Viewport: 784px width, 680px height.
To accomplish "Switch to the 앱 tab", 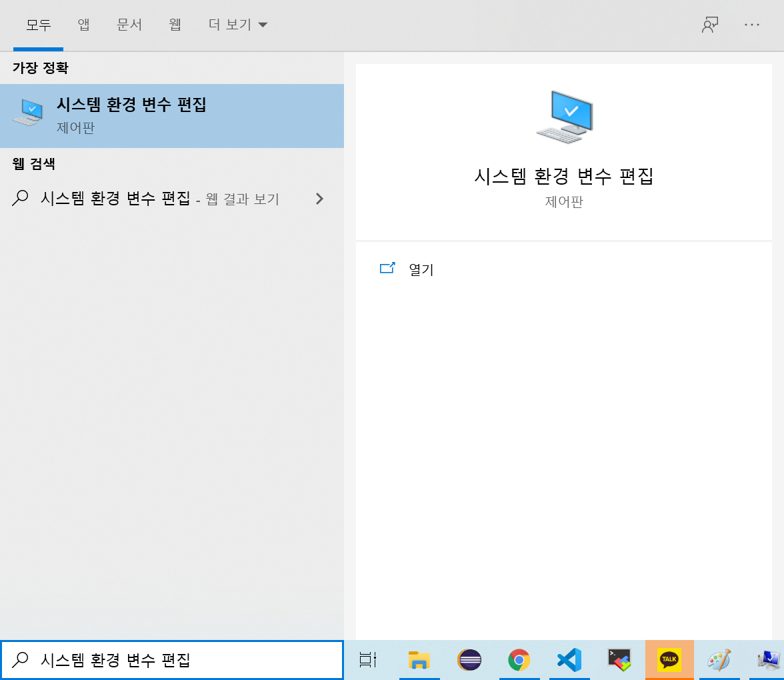I will click(83, 25).
